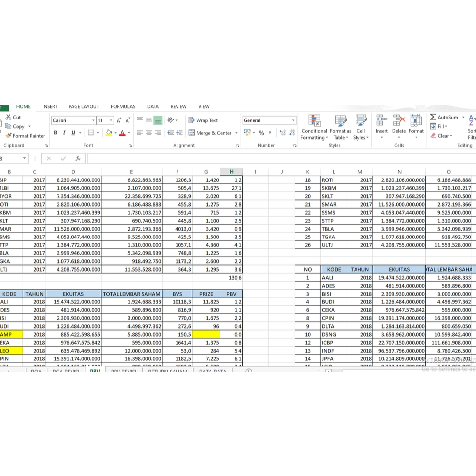Apply cell borders with the Borders icon
The width and height of the screenshot is (476, 476).
(x=91, y=133)
